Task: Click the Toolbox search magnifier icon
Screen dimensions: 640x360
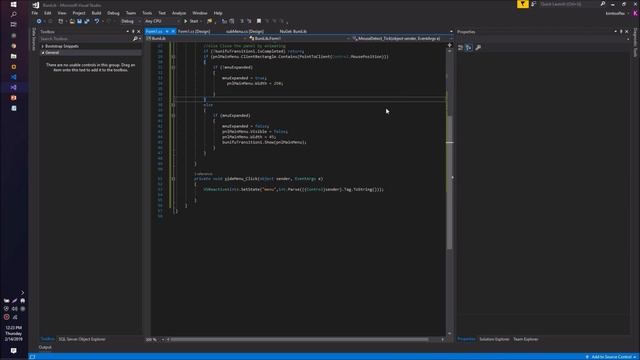Action: point(135,39)
